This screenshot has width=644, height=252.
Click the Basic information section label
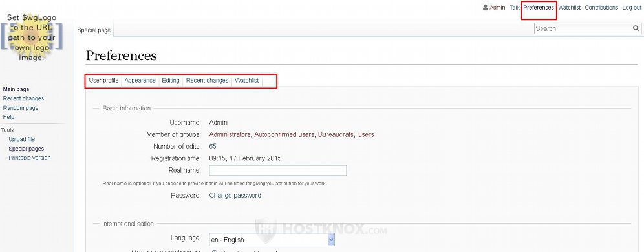pyautogui.click(x=127, y=109)
